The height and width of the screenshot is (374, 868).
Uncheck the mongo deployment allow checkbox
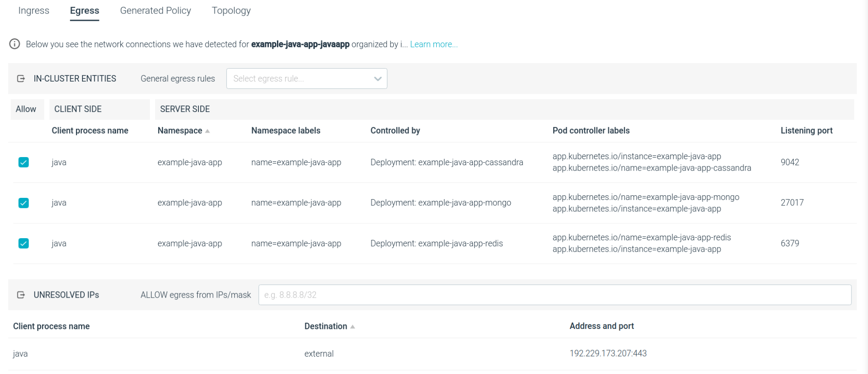(23, 203)
